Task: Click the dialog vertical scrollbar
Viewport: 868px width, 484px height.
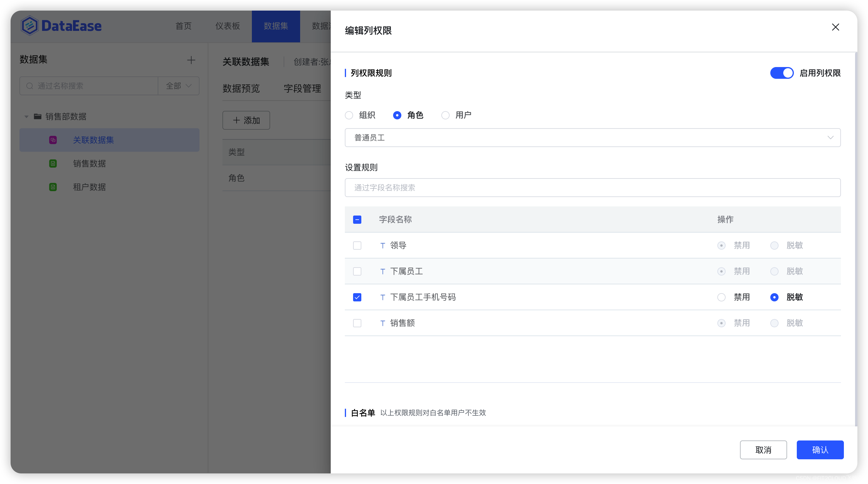Action: [856, 239]
